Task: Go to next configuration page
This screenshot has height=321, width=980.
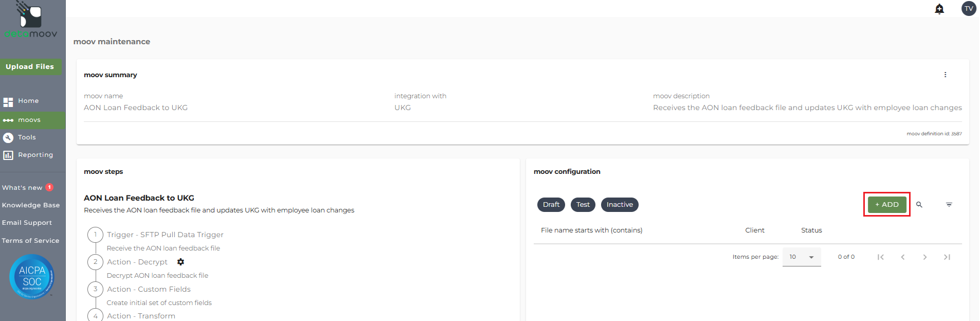Action: 925,257
